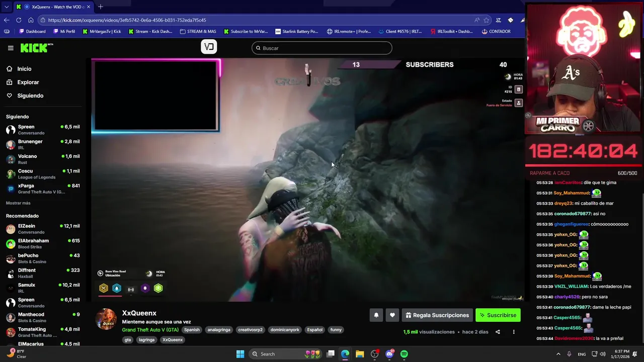The width and height of the screenshot is (644, 362).
Task: Click the Regala Suscripciones button
Action: tap(437, 315)
